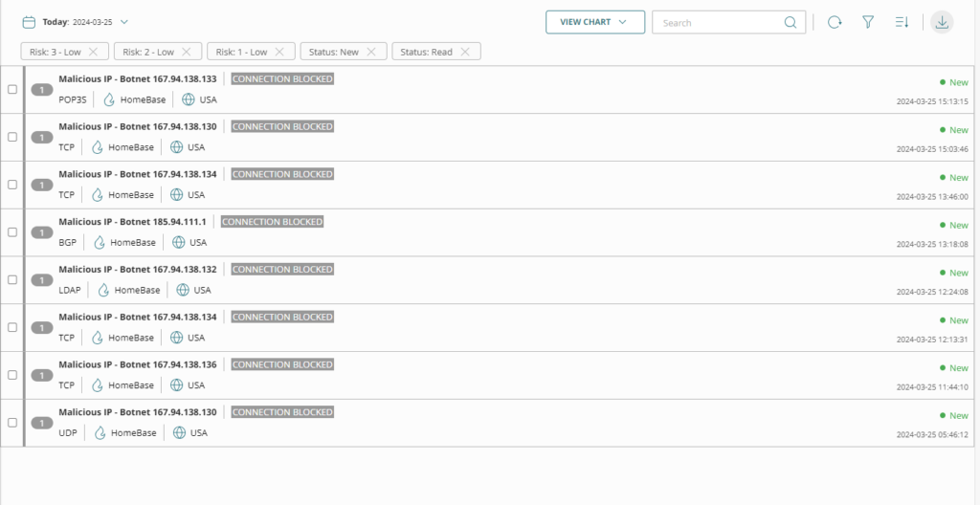The width and height of the screenshot is (980, 505).
Task: Click the POP3S protocol label
Action: [73, 100]
